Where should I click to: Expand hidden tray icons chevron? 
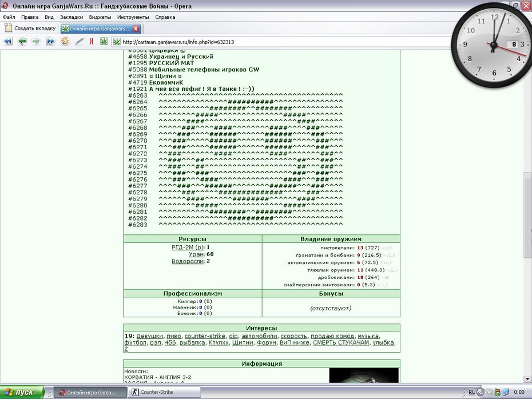click(x=481, y=392)
